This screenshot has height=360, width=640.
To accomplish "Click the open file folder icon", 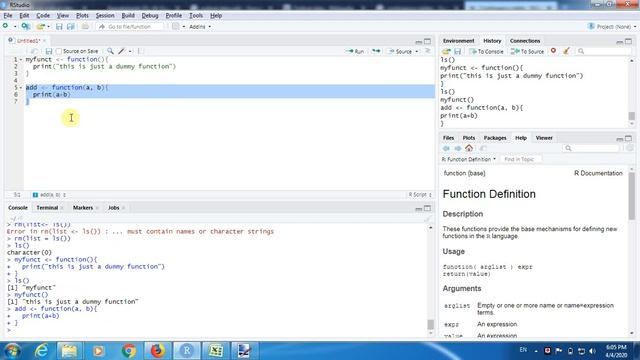I will [40, 27].
